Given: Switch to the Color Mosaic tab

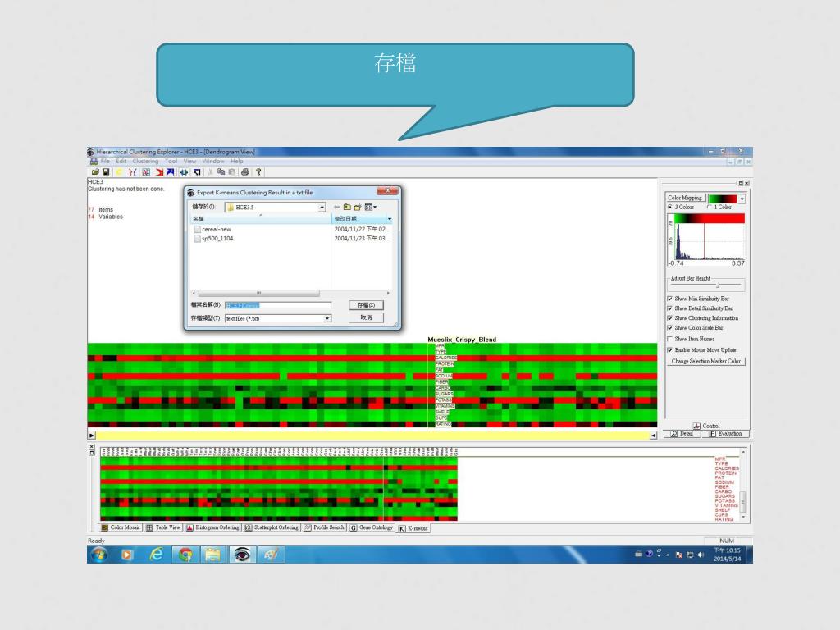Looking at the screenshot, I should click(121, 527).
